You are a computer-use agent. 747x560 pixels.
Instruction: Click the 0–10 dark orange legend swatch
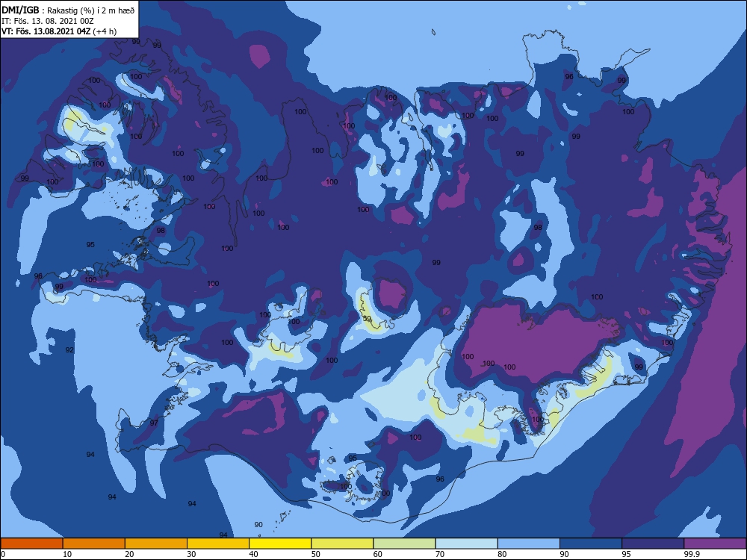click(x=31, y=544)
